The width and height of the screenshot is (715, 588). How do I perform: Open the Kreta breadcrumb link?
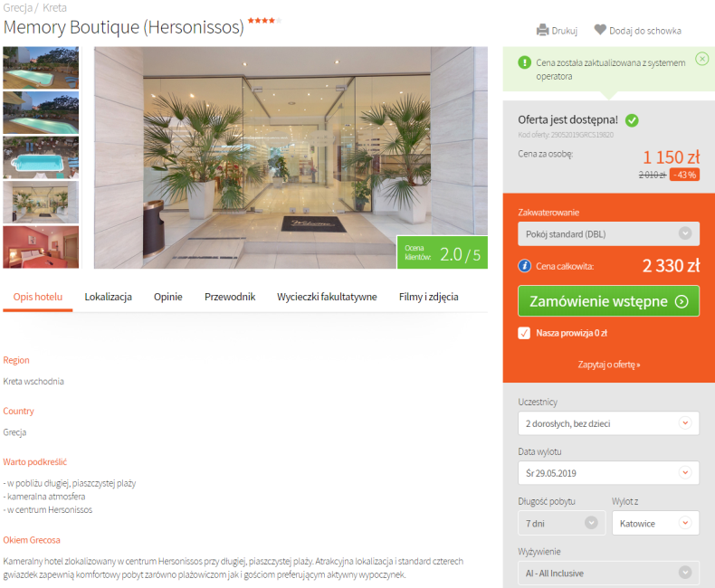coord(54,8)
